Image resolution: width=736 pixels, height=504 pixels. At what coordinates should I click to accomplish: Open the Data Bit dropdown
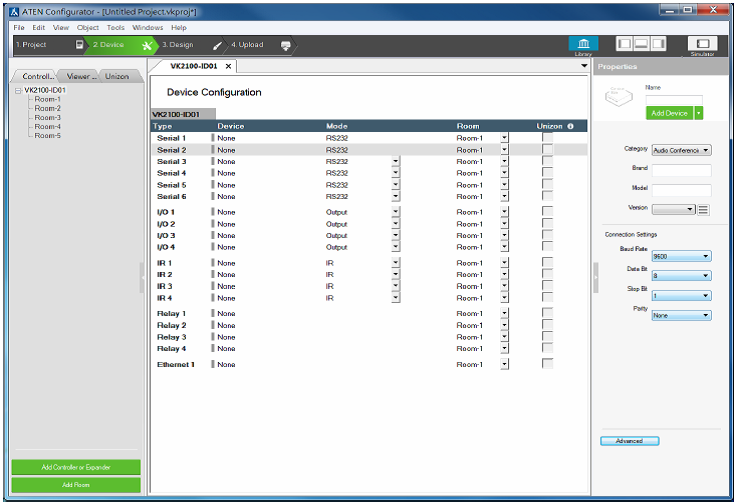pyautogui.click(x=682, y=276)
